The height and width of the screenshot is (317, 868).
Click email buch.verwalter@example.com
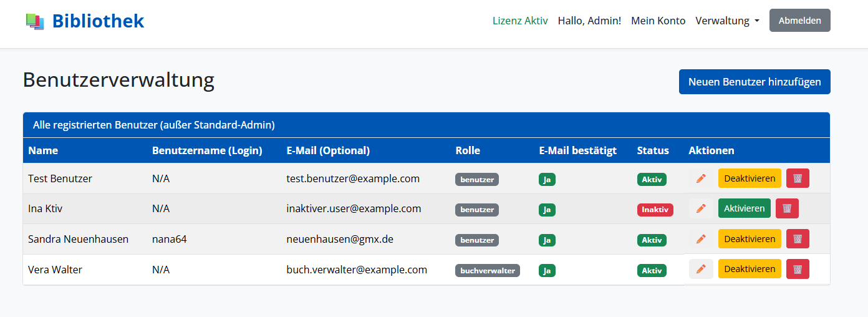click(357, 270)
